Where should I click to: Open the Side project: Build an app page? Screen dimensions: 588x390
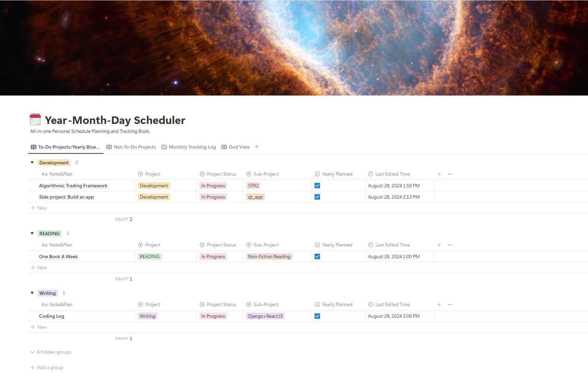pyautogui.click(x=66, y=197)
